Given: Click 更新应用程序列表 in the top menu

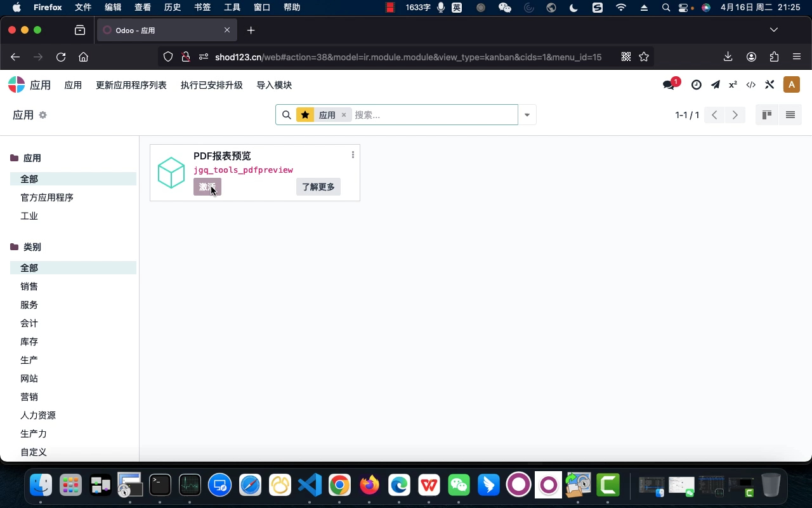Looking at the screenshot, I should pos(131,84).
